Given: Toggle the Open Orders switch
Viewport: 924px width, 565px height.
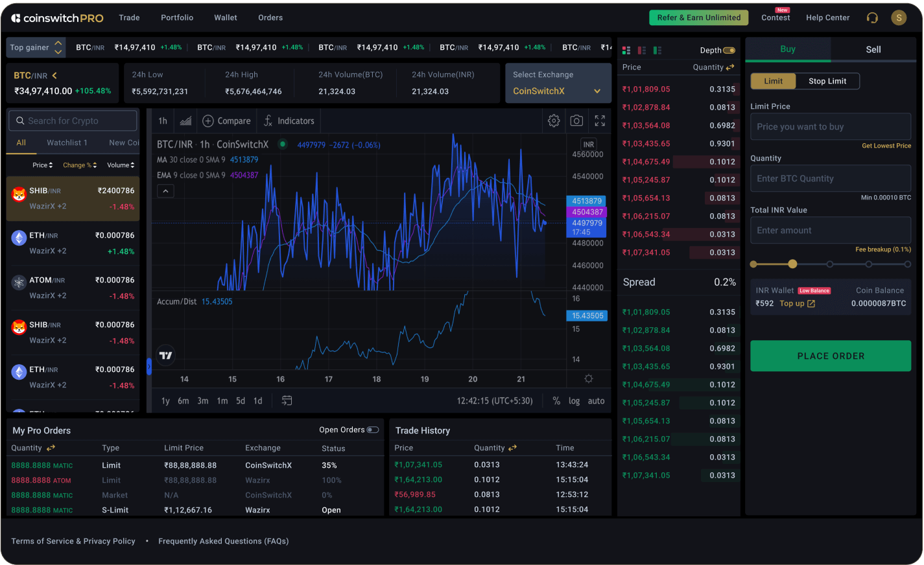Looking at the screenshot, I should pyautogui.click(x=373, y=430).
